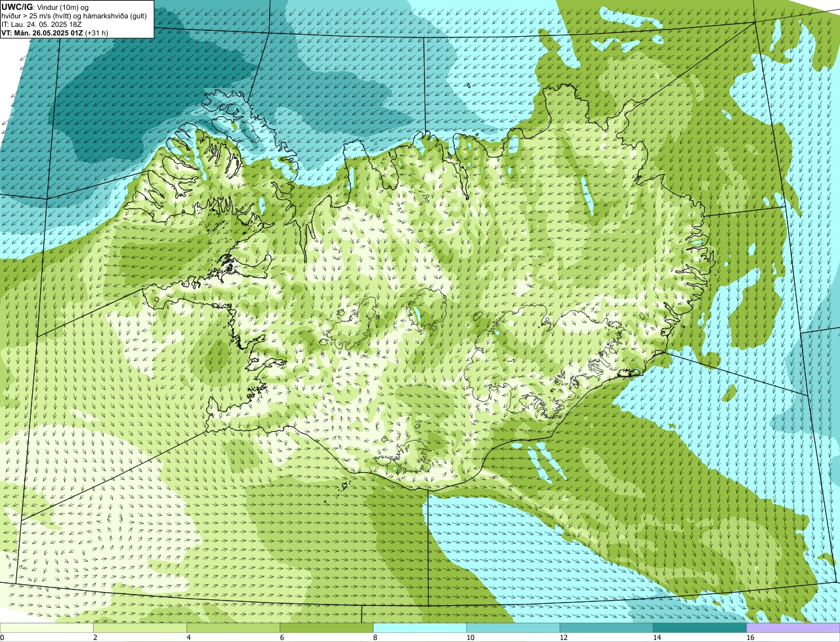Click the legend label '2'
Screen dimensions: 840x642
95,637
